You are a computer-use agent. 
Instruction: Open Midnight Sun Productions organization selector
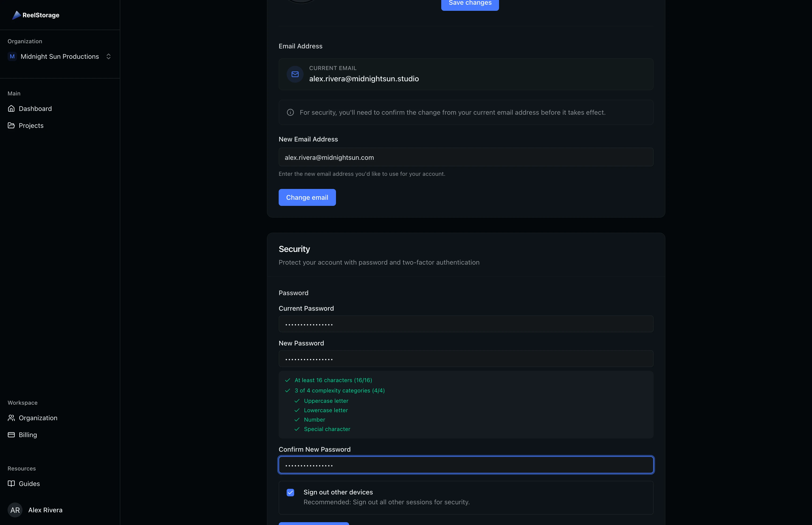click(x=60, y=56)
